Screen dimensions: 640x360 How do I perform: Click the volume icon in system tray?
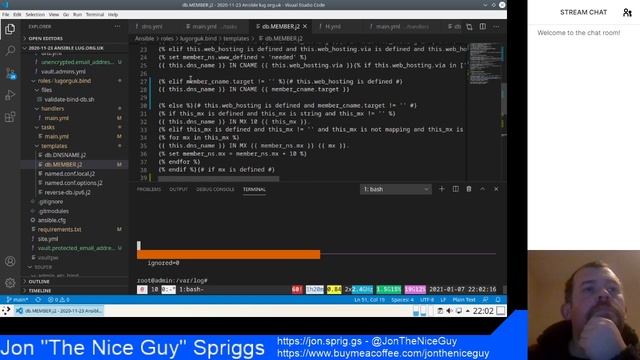449,311
